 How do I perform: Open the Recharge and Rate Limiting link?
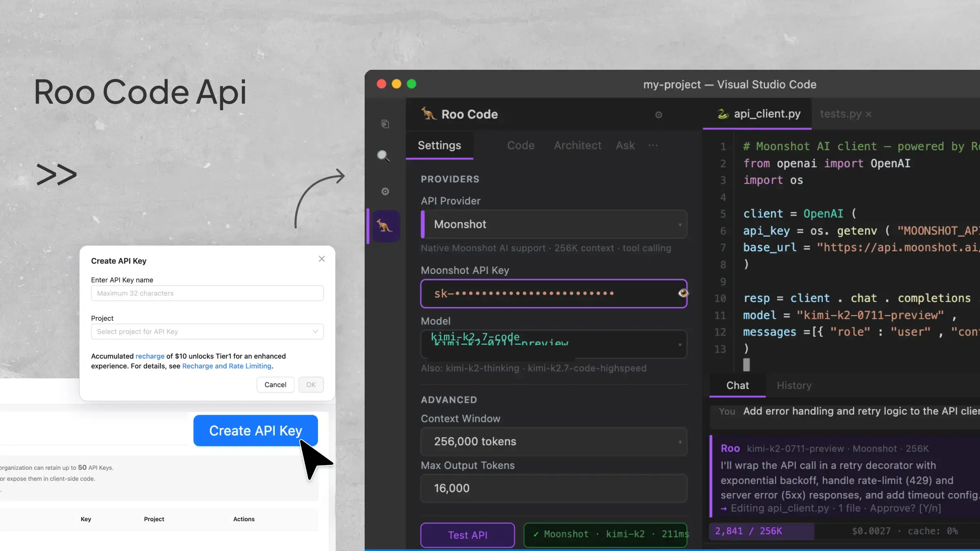(x=227, y=366)
